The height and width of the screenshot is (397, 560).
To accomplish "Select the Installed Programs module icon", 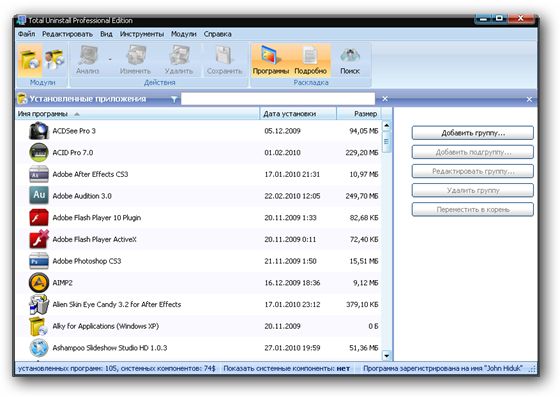I will pos(30,60).
